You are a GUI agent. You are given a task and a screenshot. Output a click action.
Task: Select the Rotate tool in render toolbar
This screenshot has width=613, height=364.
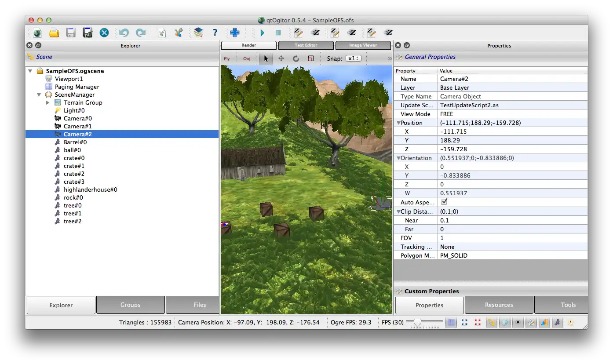pyautogui.click(x=296, y=58)
